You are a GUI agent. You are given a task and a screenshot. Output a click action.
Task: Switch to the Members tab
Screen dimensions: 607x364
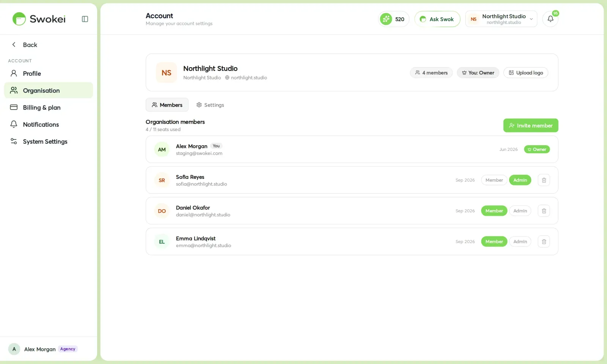pyautogui.click(x=167, y=105)
